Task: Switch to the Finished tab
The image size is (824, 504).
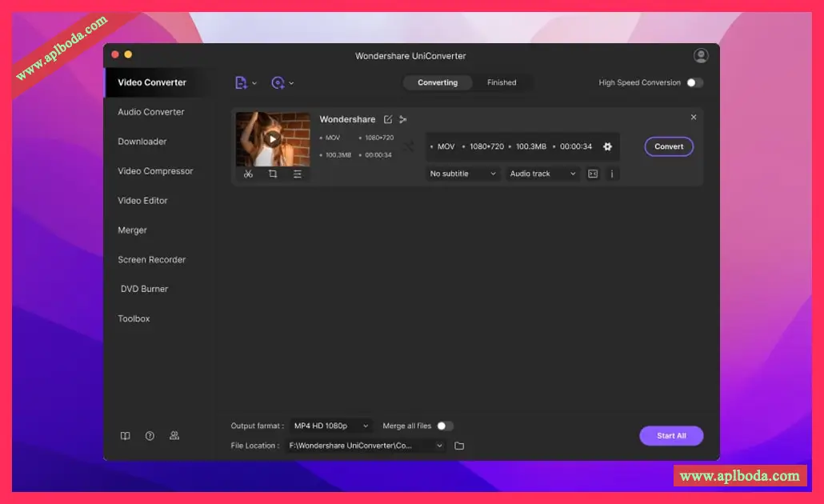Action: point(502,82)
